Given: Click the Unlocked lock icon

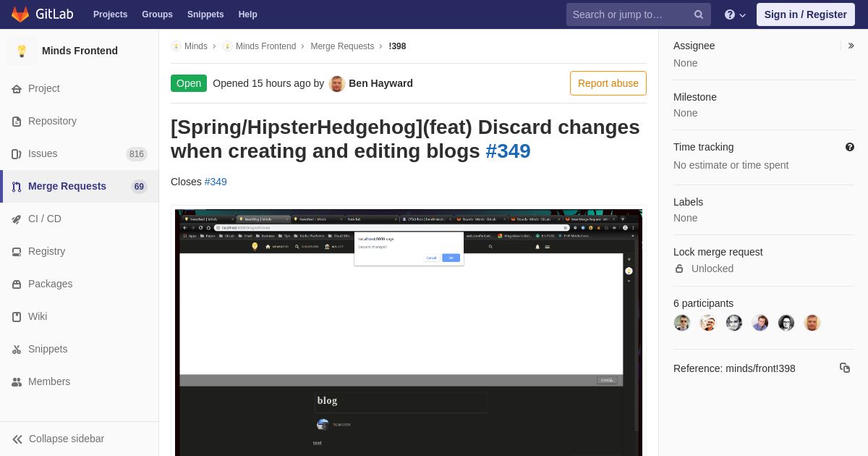Looking at the screenshot, I should [679, 269].
